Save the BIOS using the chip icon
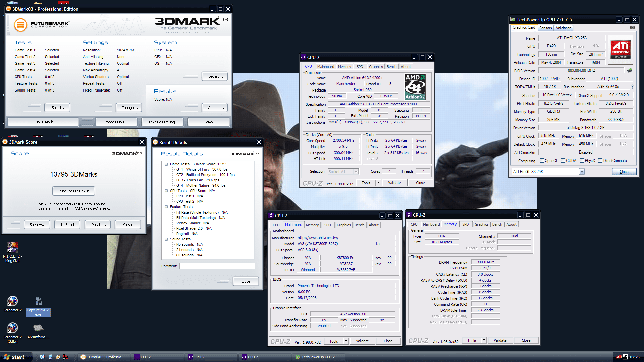The image size is (644, 362). 630,70
